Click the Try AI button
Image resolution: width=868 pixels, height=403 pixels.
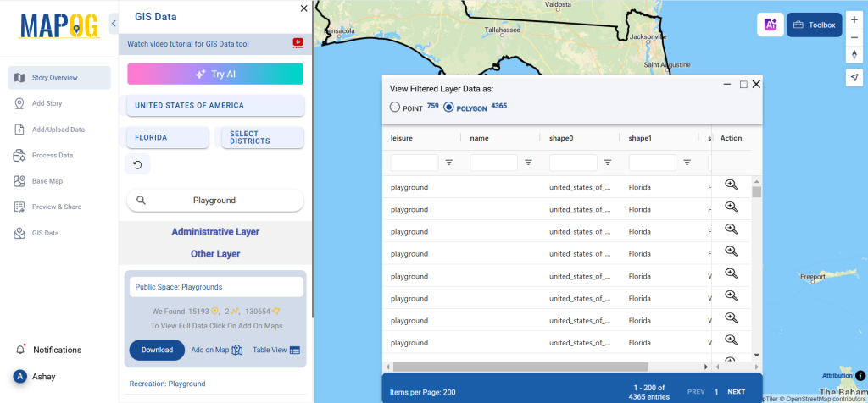point(215,74)
